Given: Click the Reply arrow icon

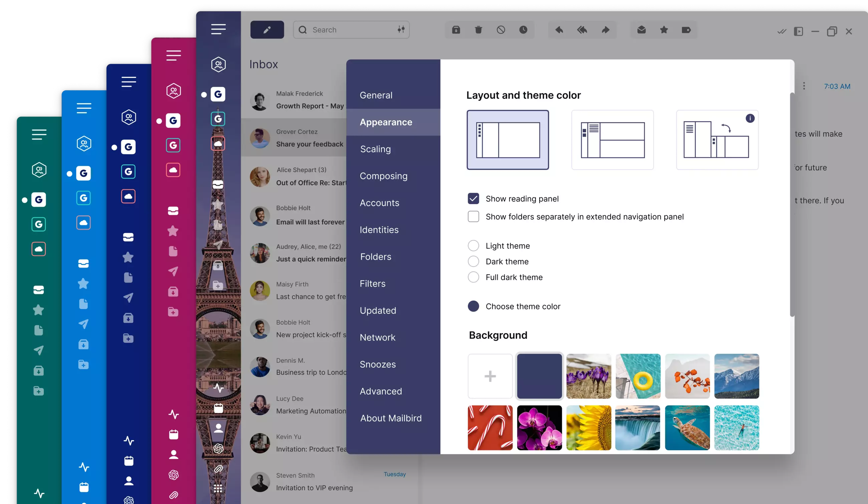Looking at the screenshot, I should 559,30.
